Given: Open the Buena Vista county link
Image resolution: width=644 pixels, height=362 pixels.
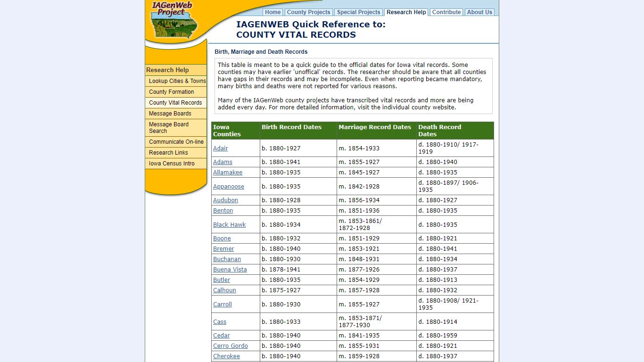Looking at the screenshot, I should point(230,269).
